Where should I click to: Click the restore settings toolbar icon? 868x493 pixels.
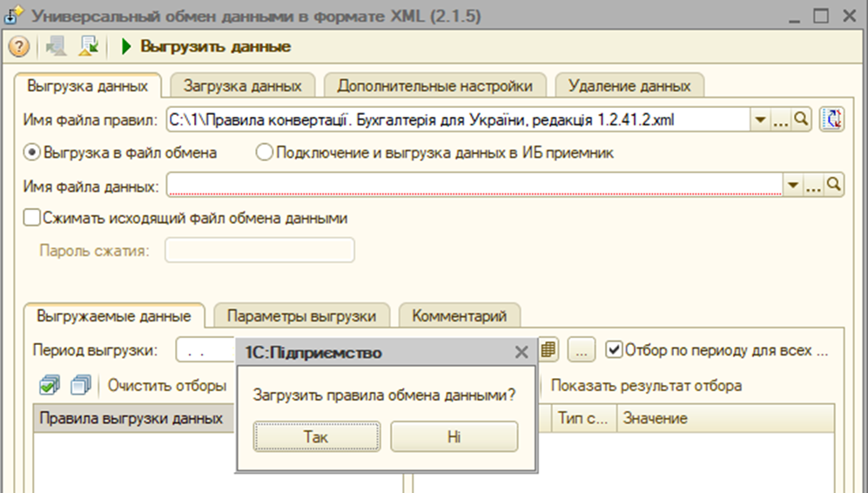[56, 46]
